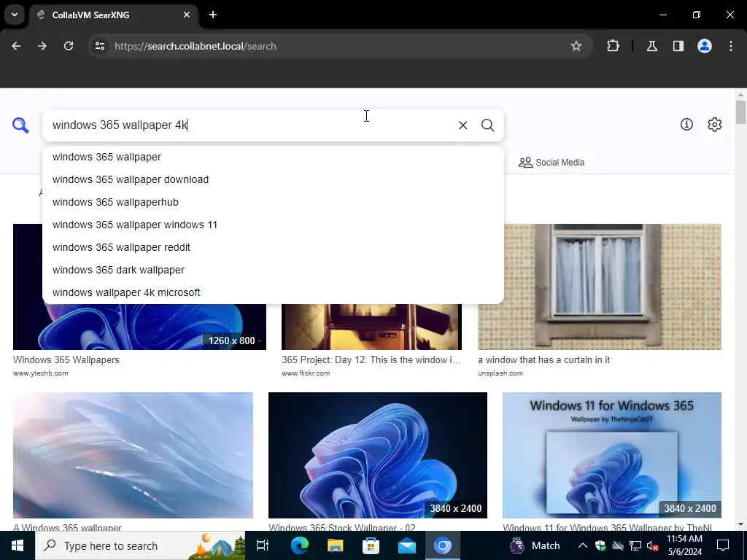Expand the tab search dropdown
Screen dimensions: 747x560
15,15
